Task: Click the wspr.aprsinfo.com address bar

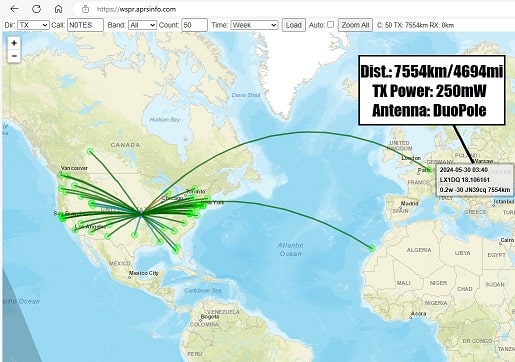Action: [293, 9]
